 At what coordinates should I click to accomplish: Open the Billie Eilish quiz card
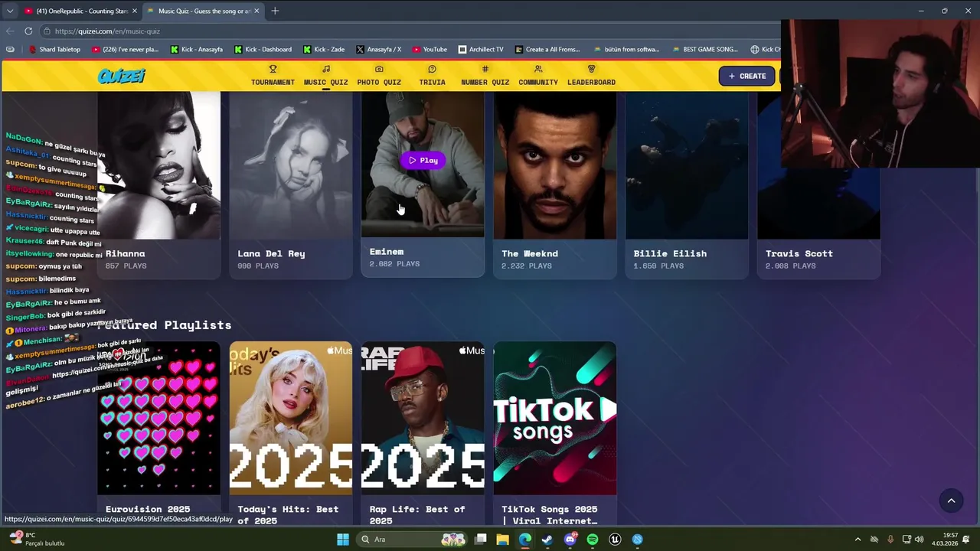(687, 184)
